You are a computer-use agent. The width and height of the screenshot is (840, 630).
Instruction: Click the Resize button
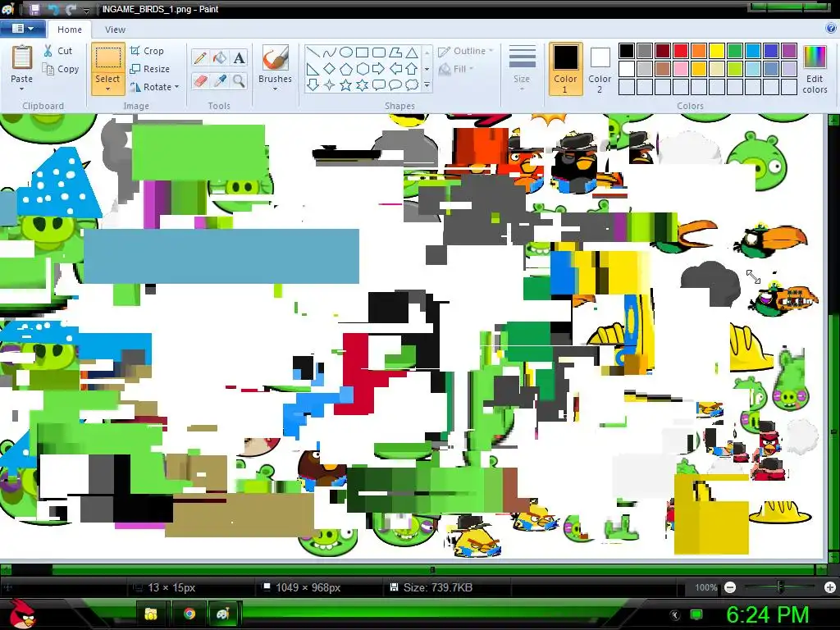click(x=149, y=69)
